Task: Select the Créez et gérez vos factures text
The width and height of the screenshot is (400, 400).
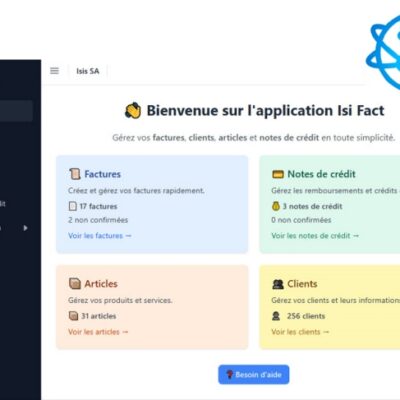Action: click(136, 191)
